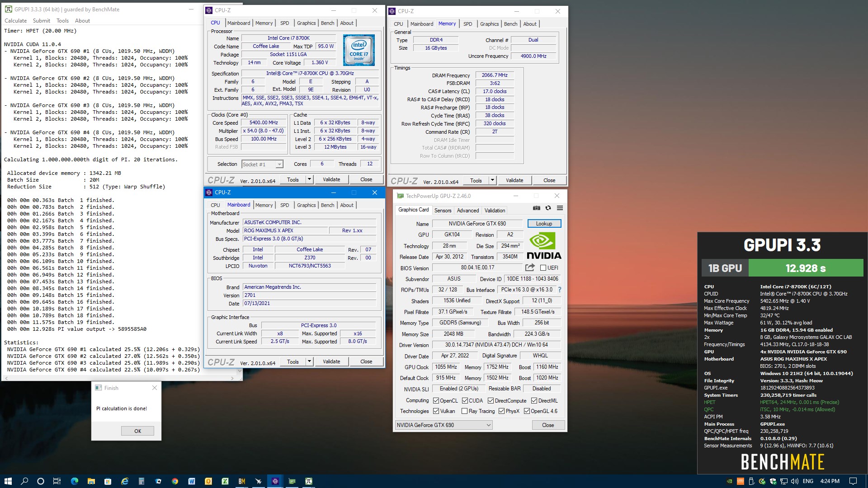Click the 12.928 s score bar
This screenshot has width=868, height=488.
tap(806, 268)
